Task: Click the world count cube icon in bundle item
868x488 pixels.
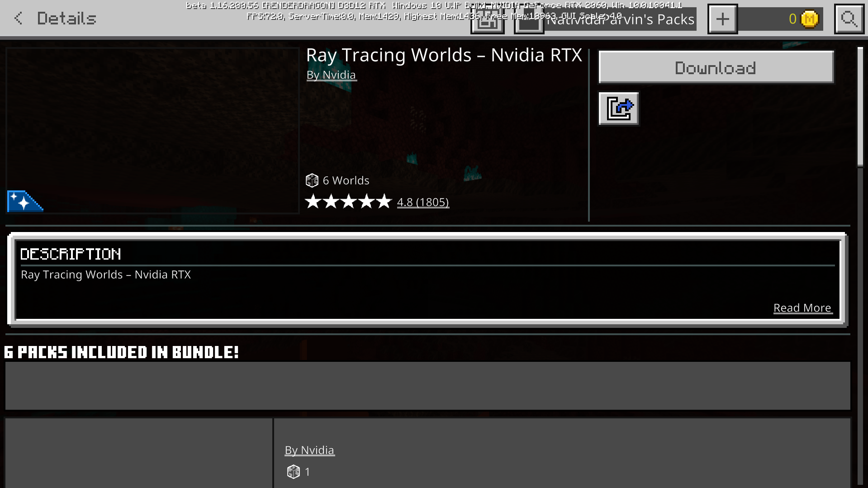Action: point(294,472)
